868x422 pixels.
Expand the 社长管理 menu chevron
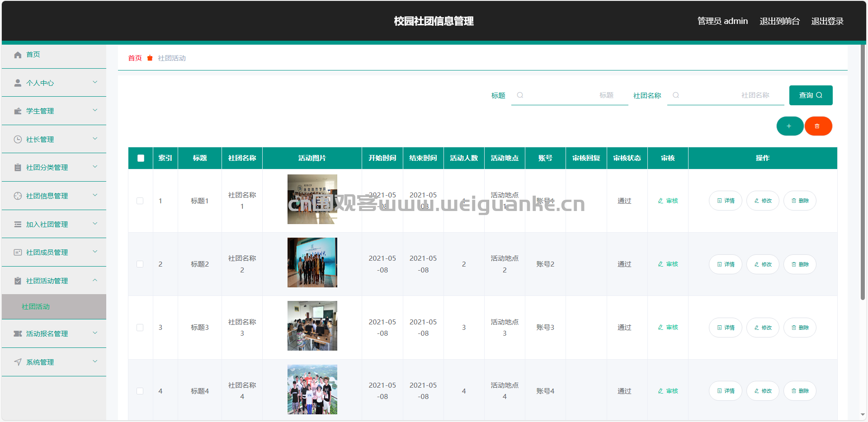point(95,139)
